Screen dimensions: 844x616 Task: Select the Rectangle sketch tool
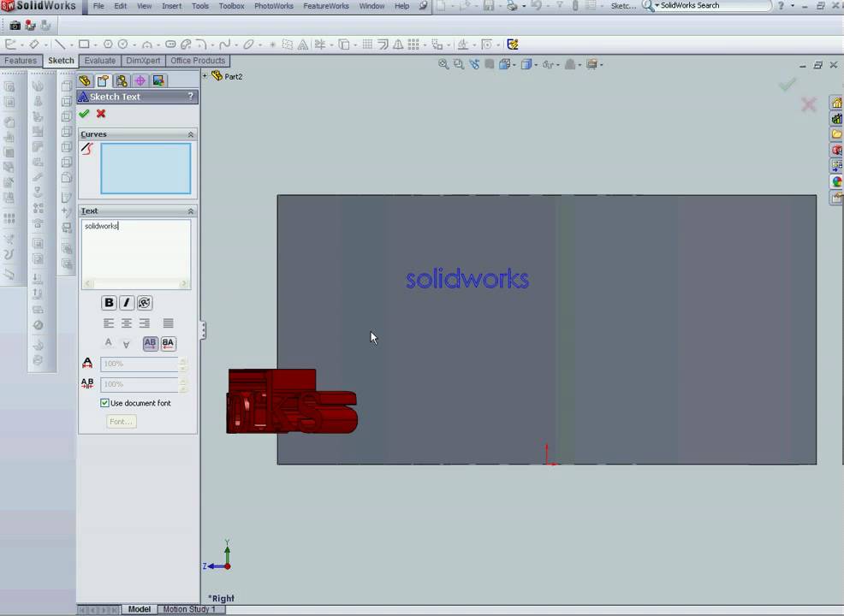point(84,44)
